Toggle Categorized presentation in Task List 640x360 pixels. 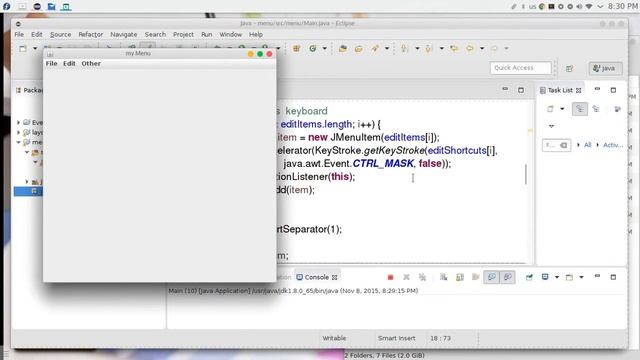pos(580,109)
